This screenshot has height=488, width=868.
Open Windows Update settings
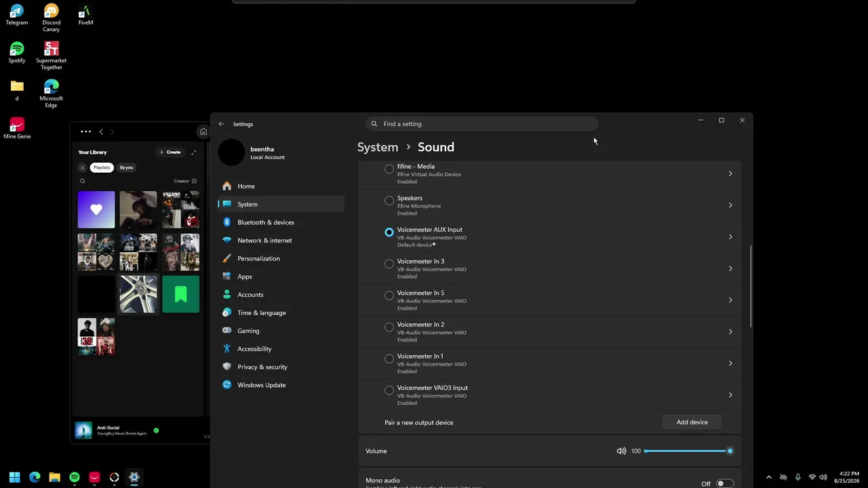[x=281, y=385]
